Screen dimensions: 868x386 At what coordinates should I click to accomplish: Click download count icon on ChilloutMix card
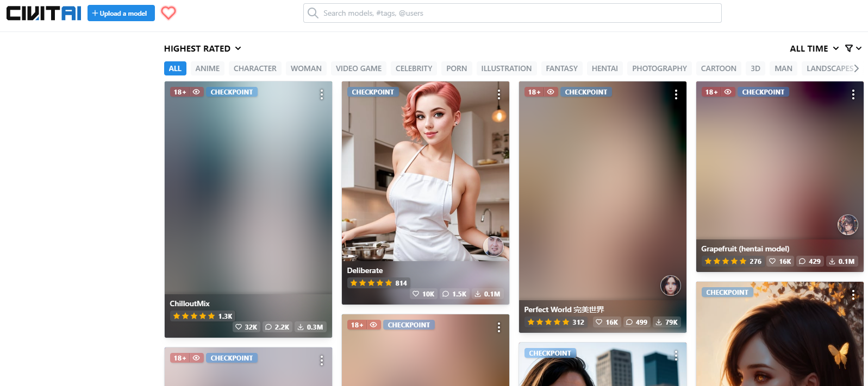[x=301, y=327]
